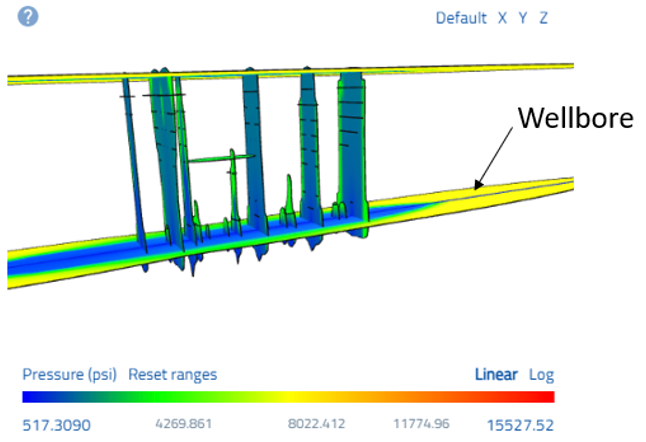Edit the maximum range value 15527.52
This screenshot has width=646, height=442.
coord(520,424)
